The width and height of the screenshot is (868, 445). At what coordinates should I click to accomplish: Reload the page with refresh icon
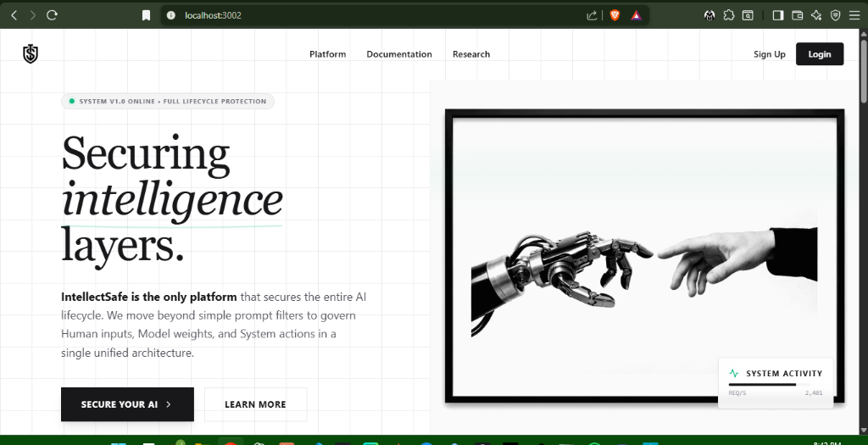52,15
